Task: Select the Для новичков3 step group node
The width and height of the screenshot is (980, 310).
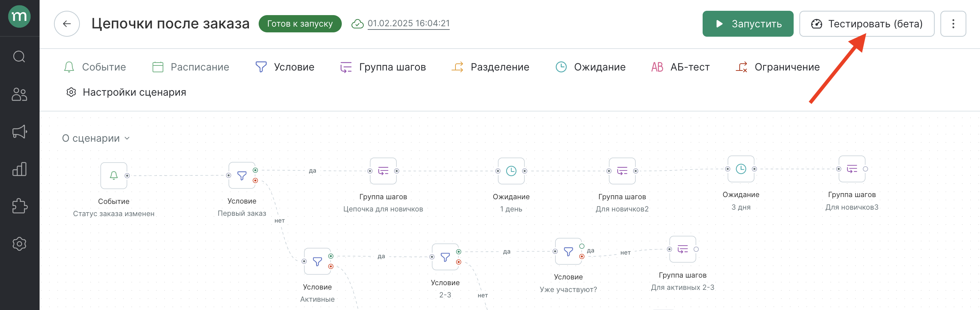Action: [852, 169]
